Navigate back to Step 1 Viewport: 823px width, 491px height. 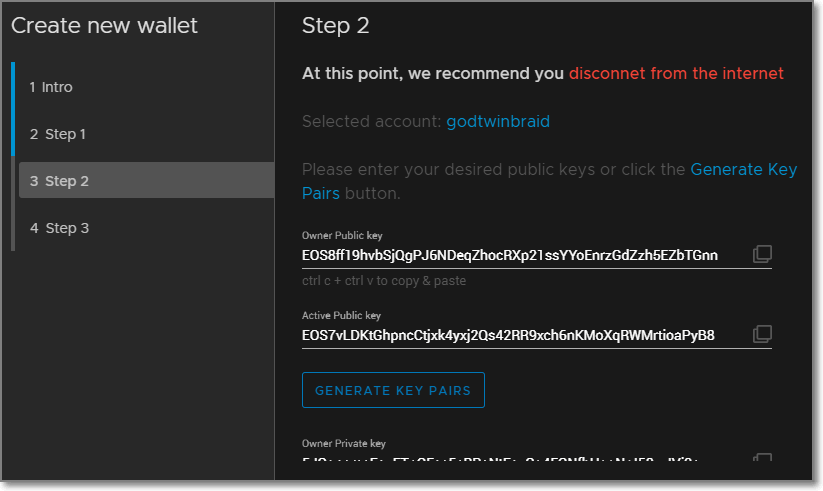[58, 134]
